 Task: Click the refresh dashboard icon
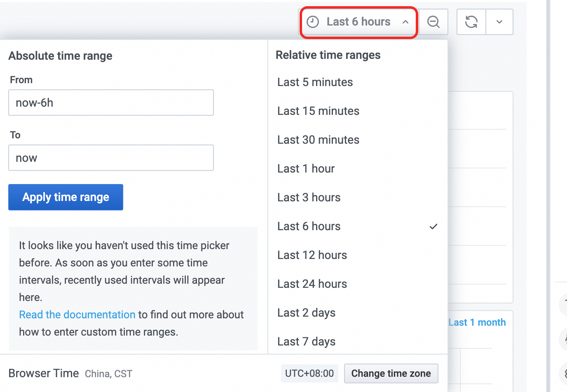click(471, 22)
